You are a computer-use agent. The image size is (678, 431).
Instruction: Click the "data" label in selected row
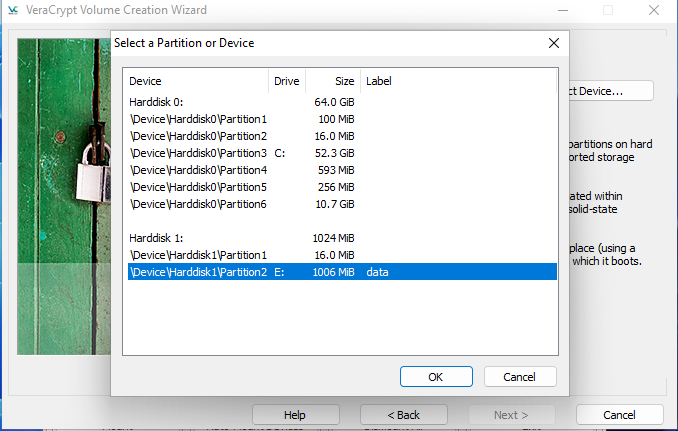coord(377,272)
